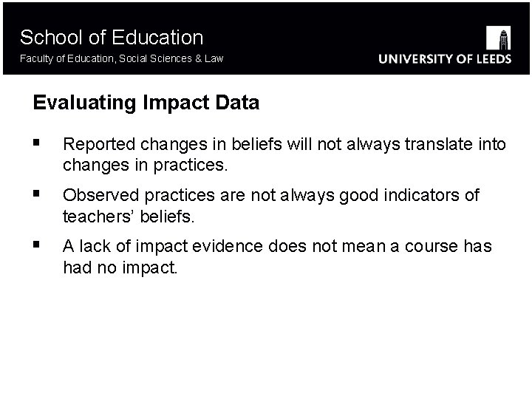Screen dimensions: 532x399
Task: Click the word "Law" in the header subtitle
Action: 214,58
